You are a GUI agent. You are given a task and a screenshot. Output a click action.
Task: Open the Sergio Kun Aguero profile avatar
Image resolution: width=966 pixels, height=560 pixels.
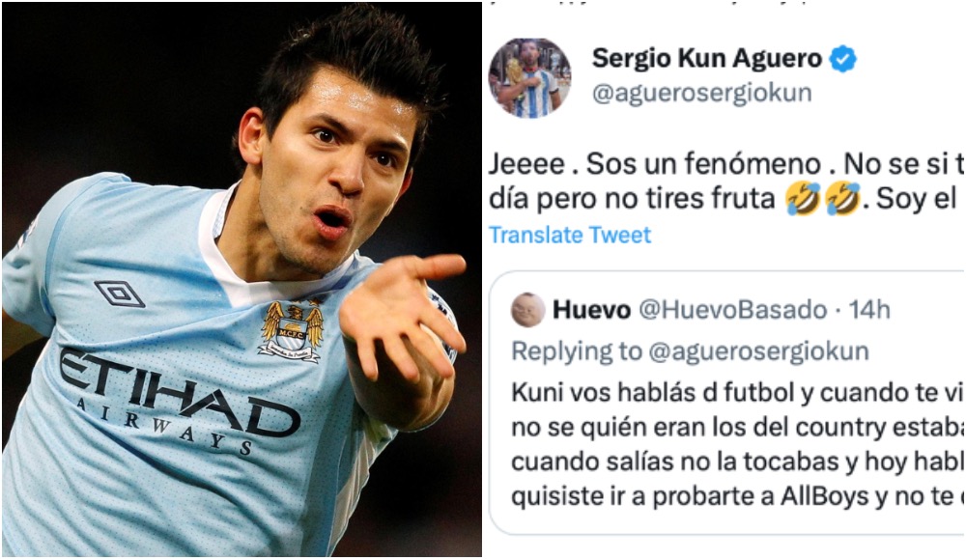coord(529,77)
